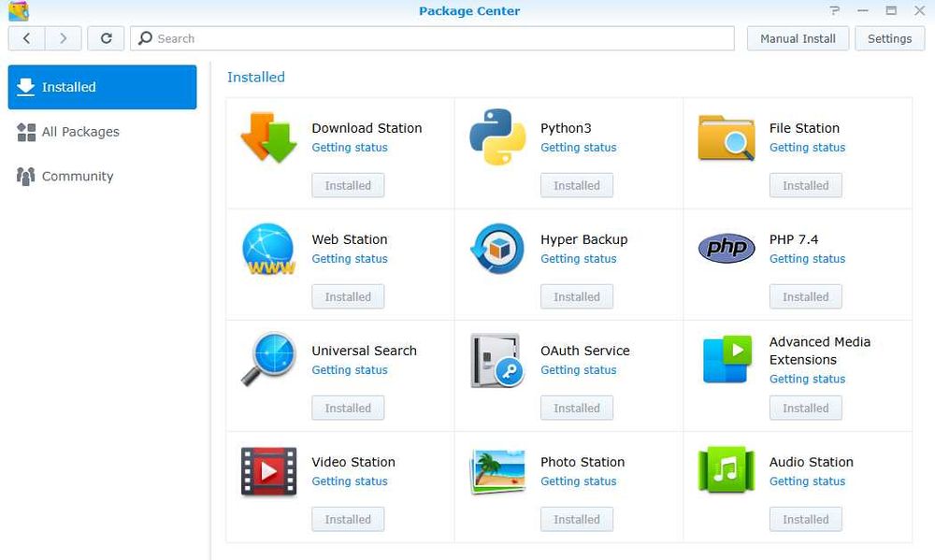
Task: Click Getting status under Python3
Action: point(579,148)
